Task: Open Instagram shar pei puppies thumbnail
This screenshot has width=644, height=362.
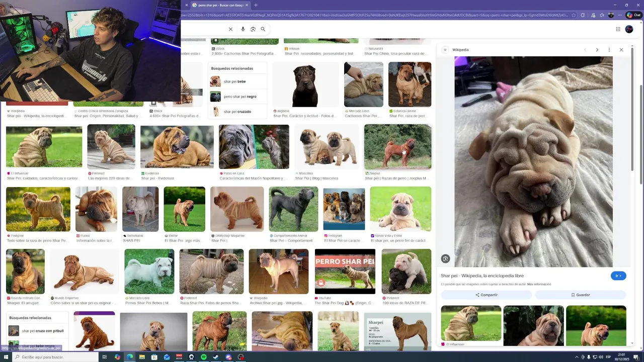Action: [344, 209]
